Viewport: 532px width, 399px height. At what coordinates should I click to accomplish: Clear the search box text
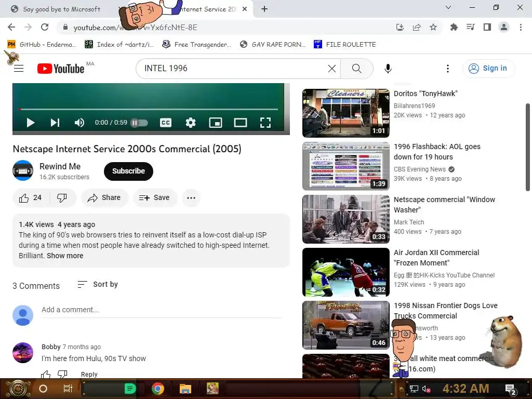[332, 69]
